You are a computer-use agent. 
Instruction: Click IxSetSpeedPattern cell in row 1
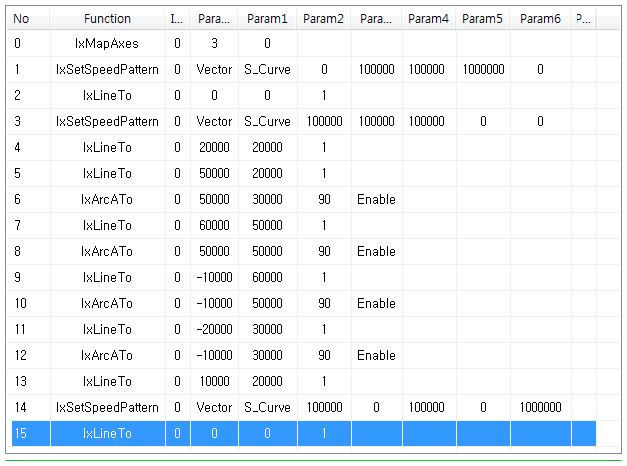click(107, 70)
